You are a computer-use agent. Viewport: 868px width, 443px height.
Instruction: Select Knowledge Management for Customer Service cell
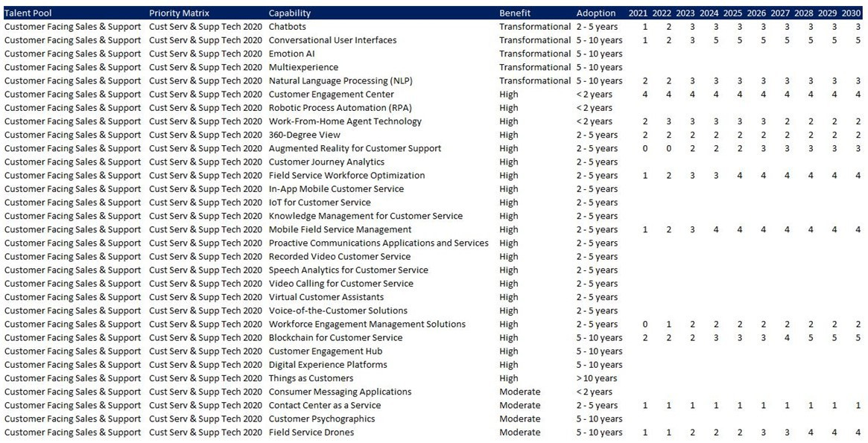366,216
